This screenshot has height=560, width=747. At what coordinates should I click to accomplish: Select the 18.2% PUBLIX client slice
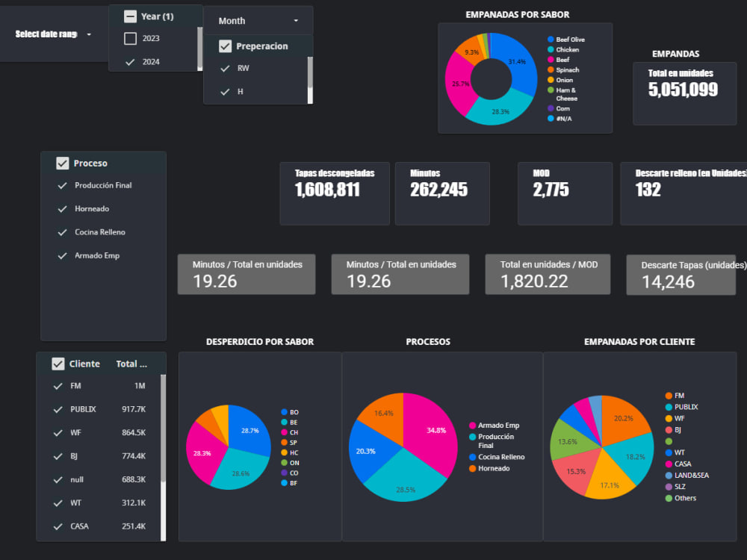click(x=634, y=457)
